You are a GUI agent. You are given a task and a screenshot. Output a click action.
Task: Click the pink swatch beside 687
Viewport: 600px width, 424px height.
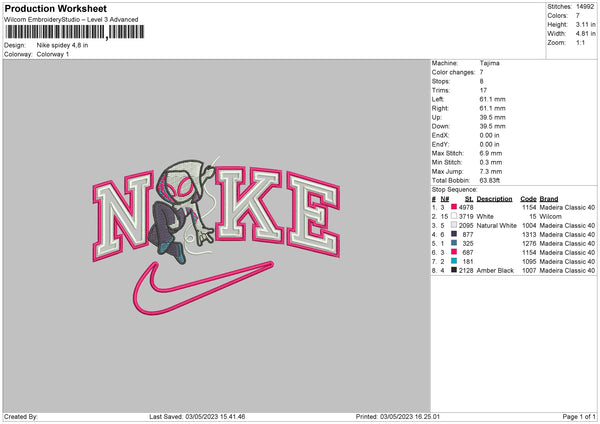(454, 252)
